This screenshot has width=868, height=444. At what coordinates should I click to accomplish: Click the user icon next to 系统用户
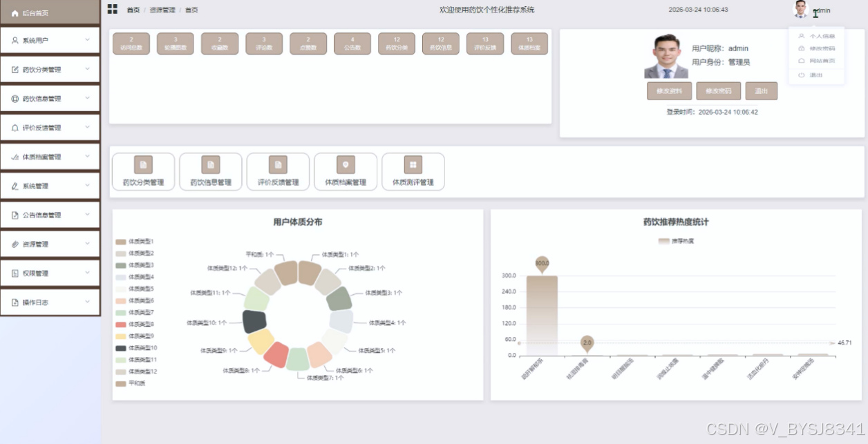pyautogui.click(x=15, y=41)
